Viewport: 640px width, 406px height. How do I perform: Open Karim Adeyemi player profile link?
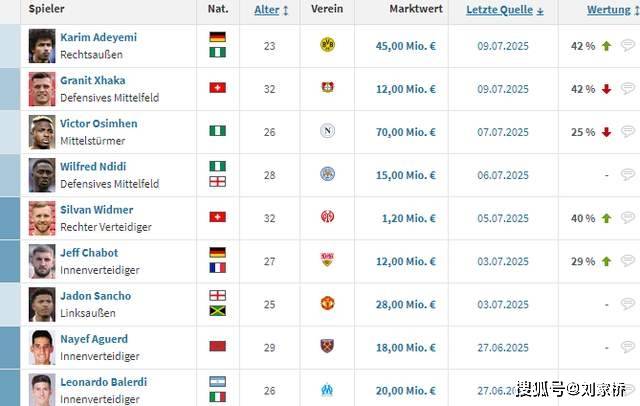pos(98,37)
